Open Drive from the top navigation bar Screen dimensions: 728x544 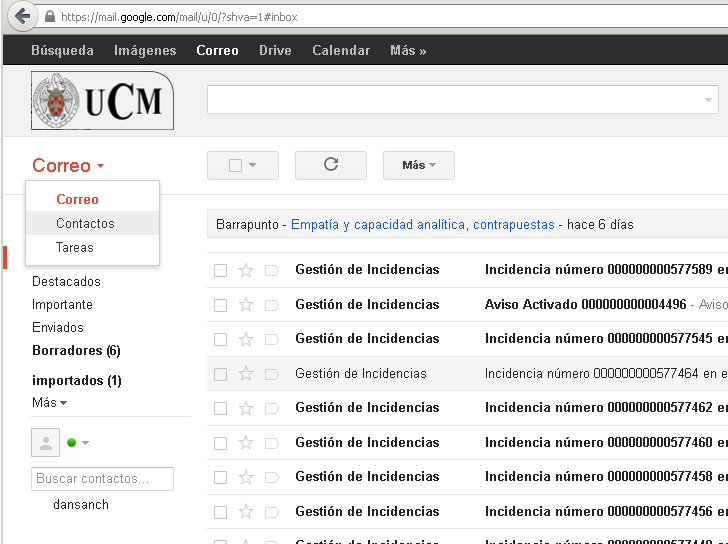click(275, 50)
